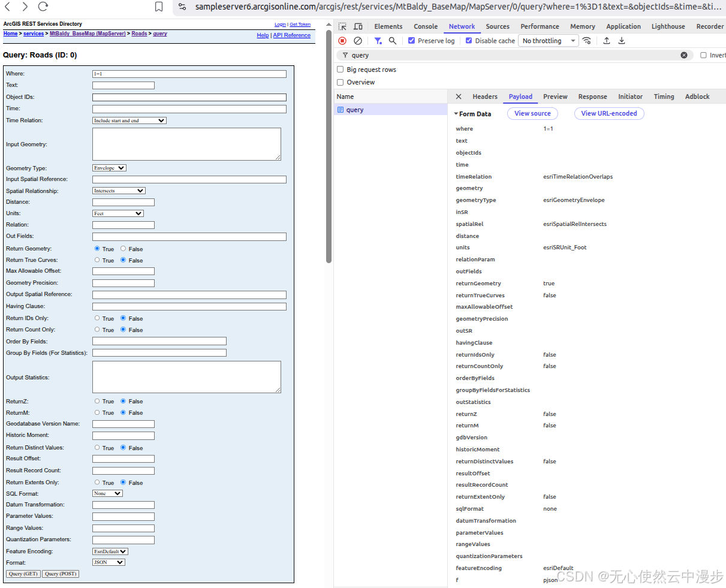Screen dimensions: 726x588
Task: Switch to the Elements panel tab
Action: [x=388, y=26]
